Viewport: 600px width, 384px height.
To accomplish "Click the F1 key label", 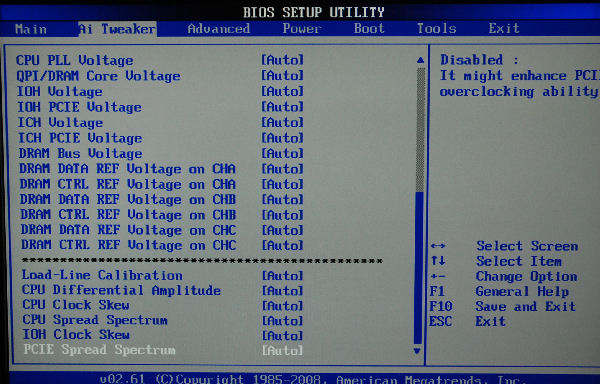I will coord(437,291).
